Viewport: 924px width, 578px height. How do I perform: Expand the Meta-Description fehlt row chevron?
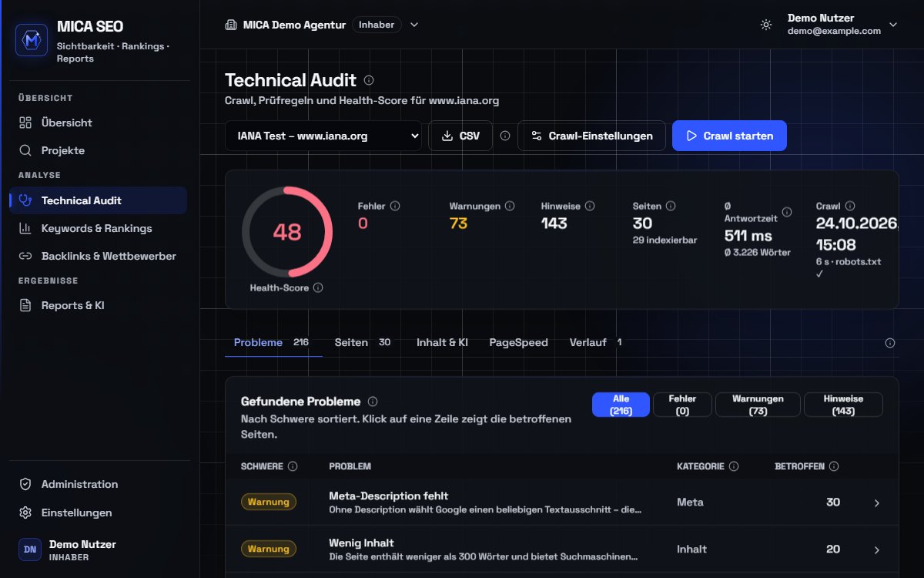(876, 502)
